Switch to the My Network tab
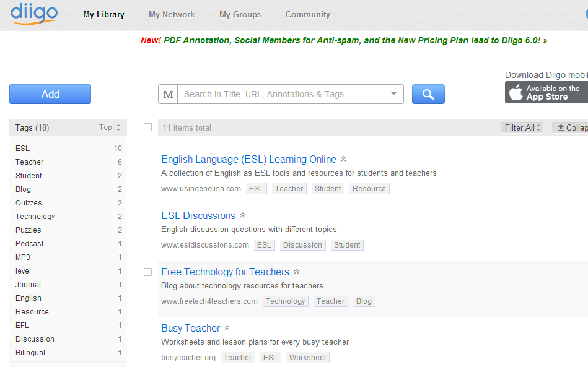Viewport: 588px width, 367px height. point(172,15)
